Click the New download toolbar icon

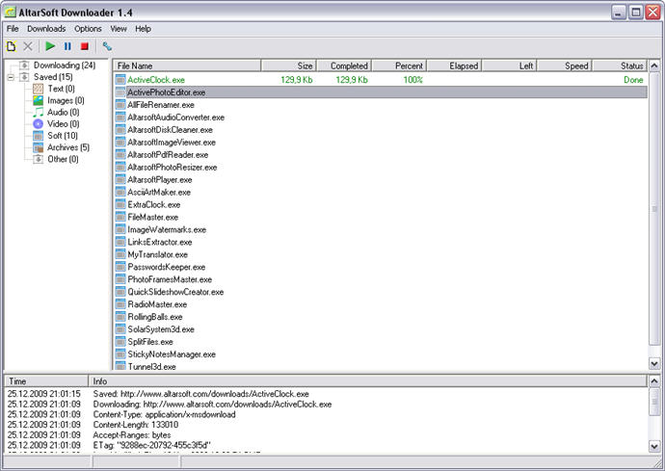click(11, 46)
